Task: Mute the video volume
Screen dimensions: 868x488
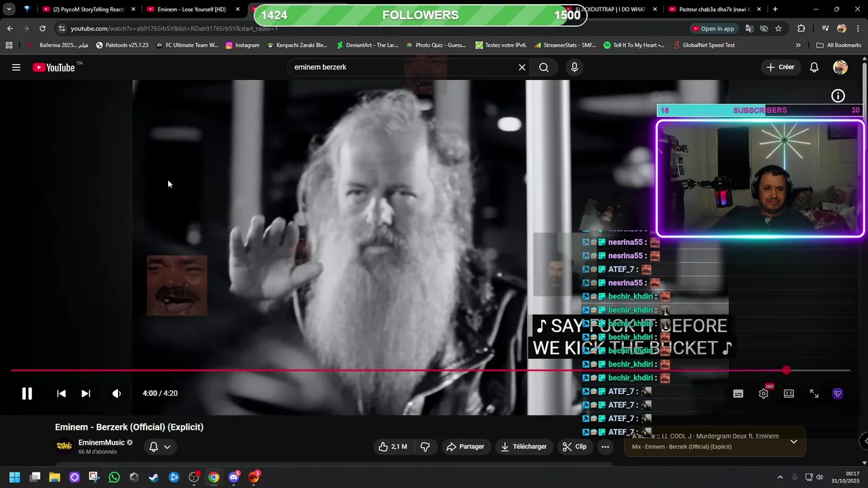Action: [x=117, y=393]
